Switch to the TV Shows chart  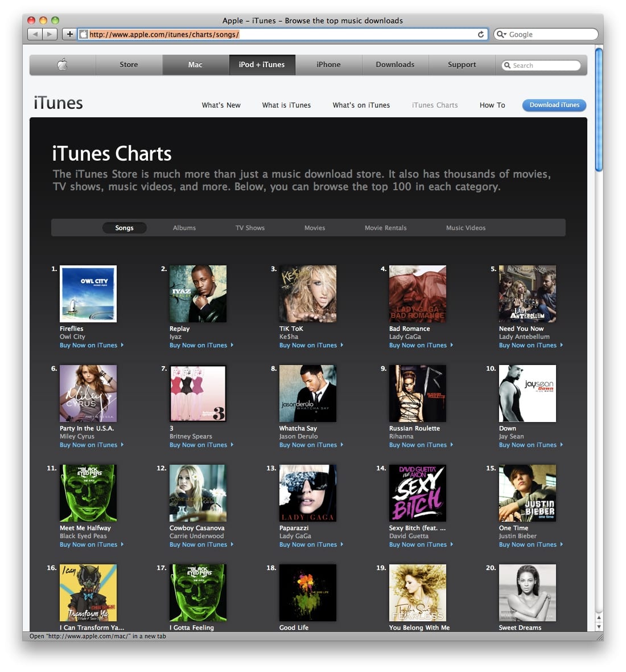click(250, 228)
